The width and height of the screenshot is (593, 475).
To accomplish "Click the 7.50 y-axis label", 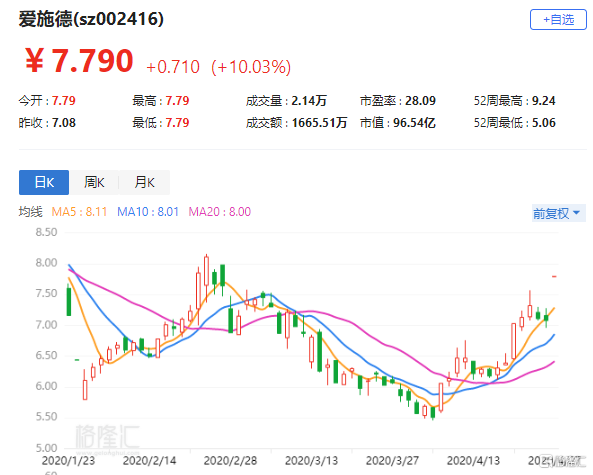I will coord(46,293).
